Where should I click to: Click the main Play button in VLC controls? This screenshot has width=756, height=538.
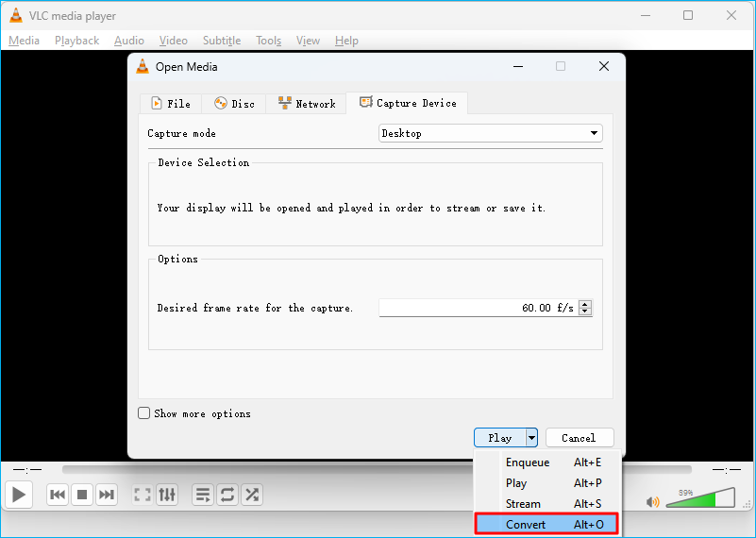[19, 495]
